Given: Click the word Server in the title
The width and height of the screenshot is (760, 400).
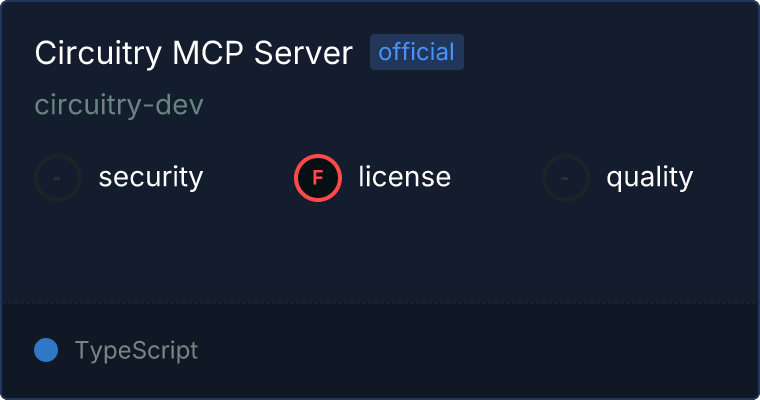Looking at the screenshot, I should [303, 53].
